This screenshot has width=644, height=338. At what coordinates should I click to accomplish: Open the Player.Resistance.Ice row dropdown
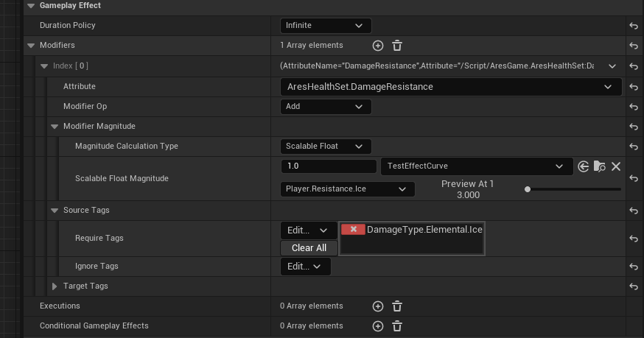tap(348, 189)
